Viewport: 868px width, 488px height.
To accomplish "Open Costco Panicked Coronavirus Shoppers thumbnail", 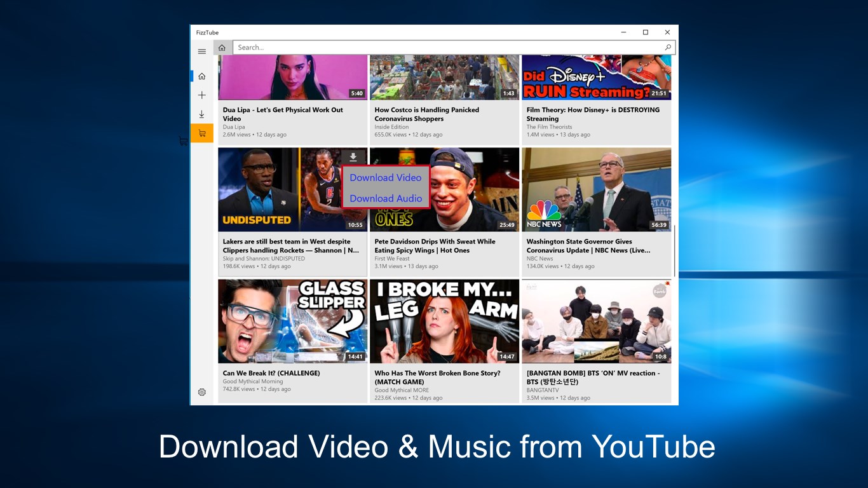I will 444,78.
